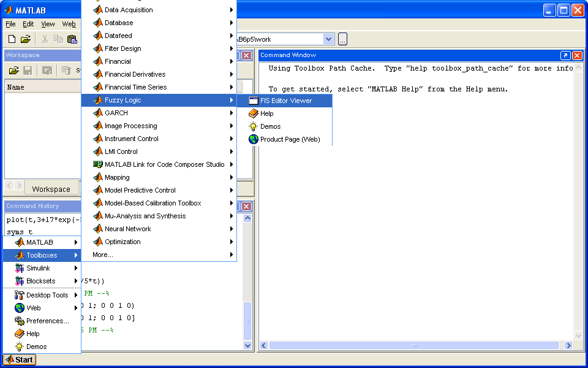Click the Cut scissors icon
This screenshot has height=368, width=588.
pos(45,39)
